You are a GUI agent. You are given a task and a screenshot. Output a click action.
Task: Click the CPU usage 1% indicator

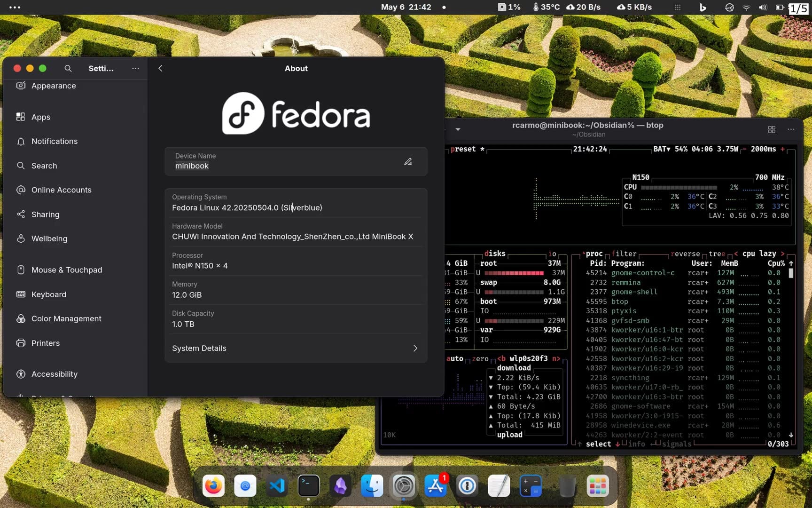[x=509, y=7]
